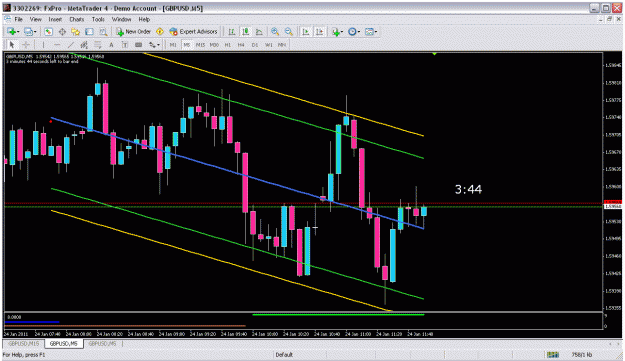Select the equidistant channel tool
The height and width of the screenshot is (361, 625).
click(84, 45)
